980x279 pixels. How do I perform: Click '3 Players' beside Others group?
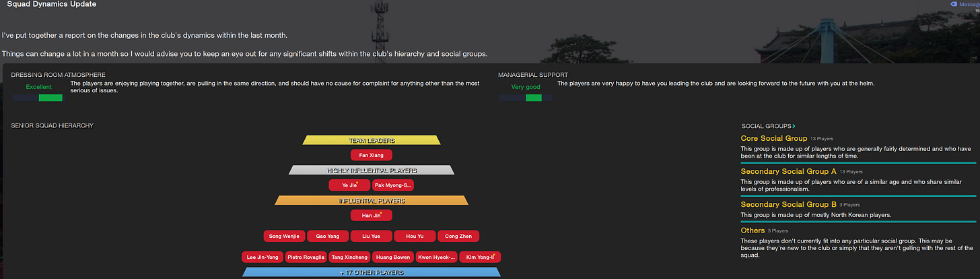pos(778,231)
